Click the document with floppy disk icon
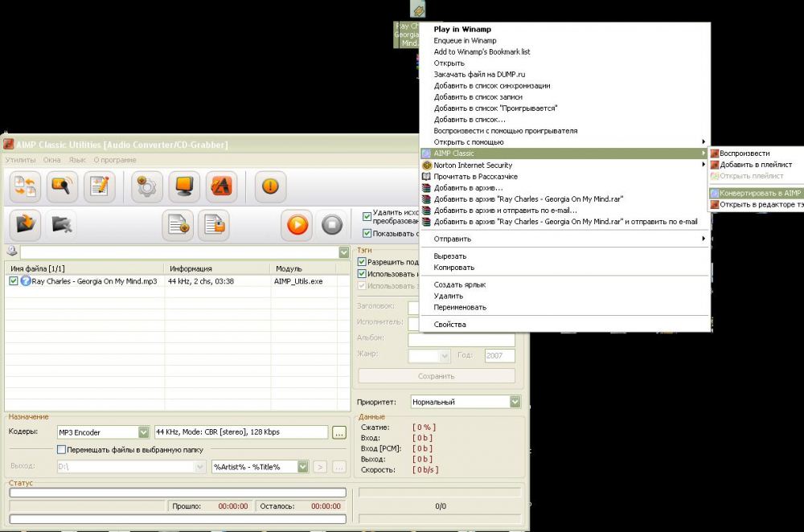 tap(215, 224)
